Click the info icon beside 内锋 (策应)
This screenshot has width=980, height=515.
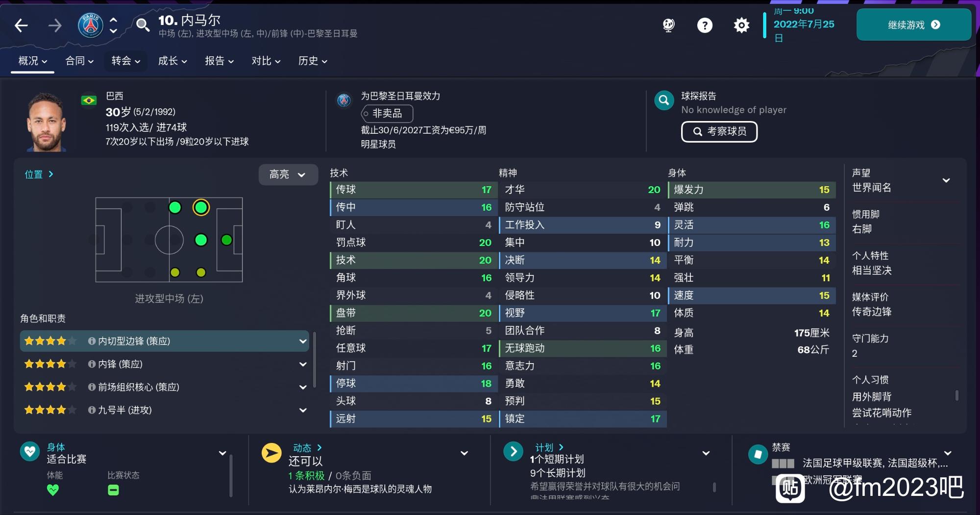92,364
